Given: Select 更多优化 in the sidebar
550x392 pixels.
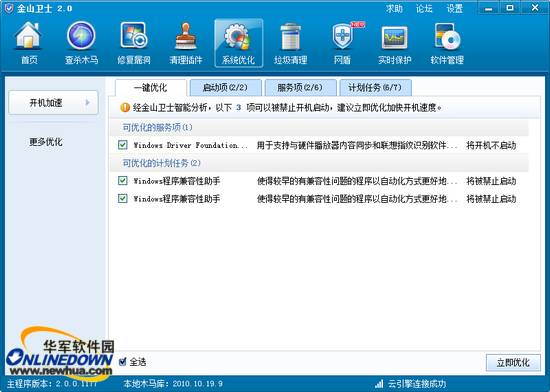Looking at the screenshot, I should [46, 142].
